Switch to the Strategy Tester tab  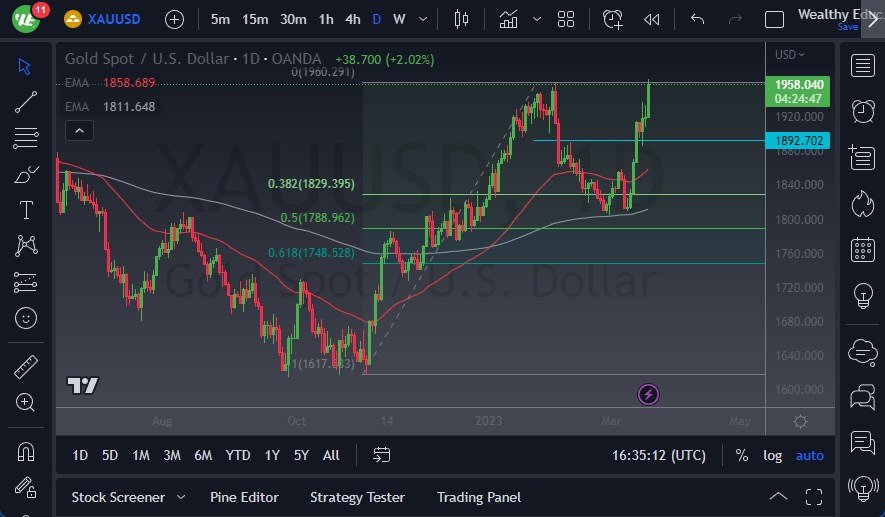(x=357, y=497)
